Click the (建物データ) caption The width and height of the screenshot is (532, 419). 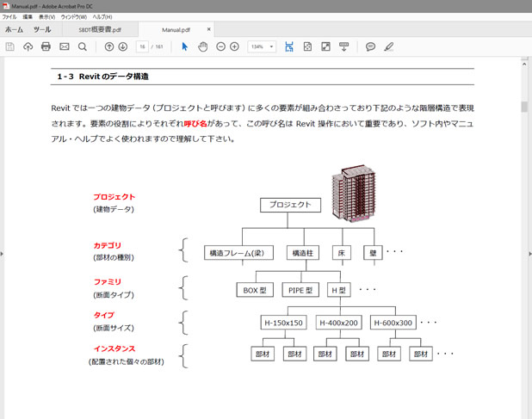click(114, 209)
